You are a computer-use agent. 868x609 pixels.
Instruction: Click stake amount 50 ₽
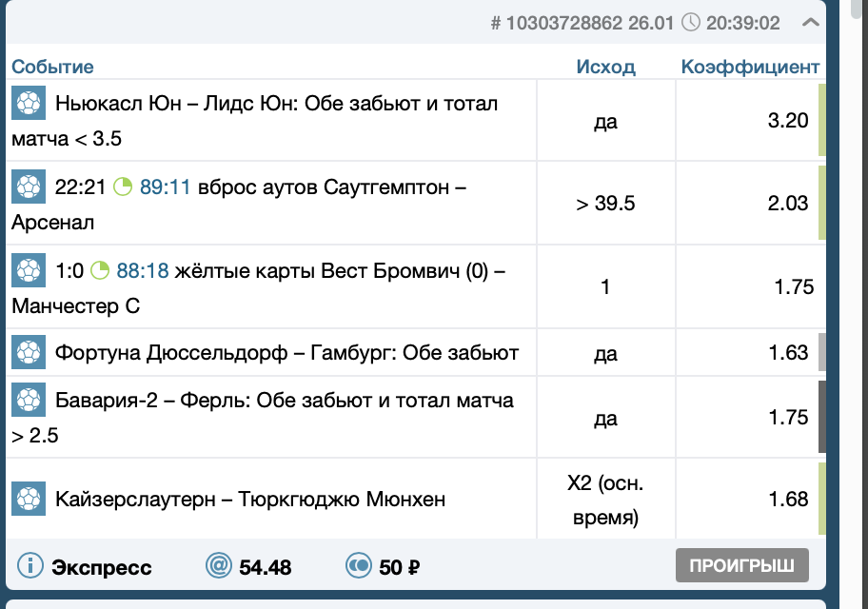pyautogui.click(x=399, y=567)
